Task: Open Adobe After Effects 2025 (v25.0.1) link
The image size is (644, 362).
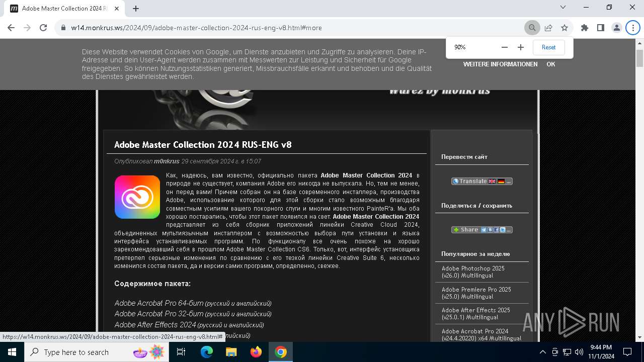Action: click(476, 314)
